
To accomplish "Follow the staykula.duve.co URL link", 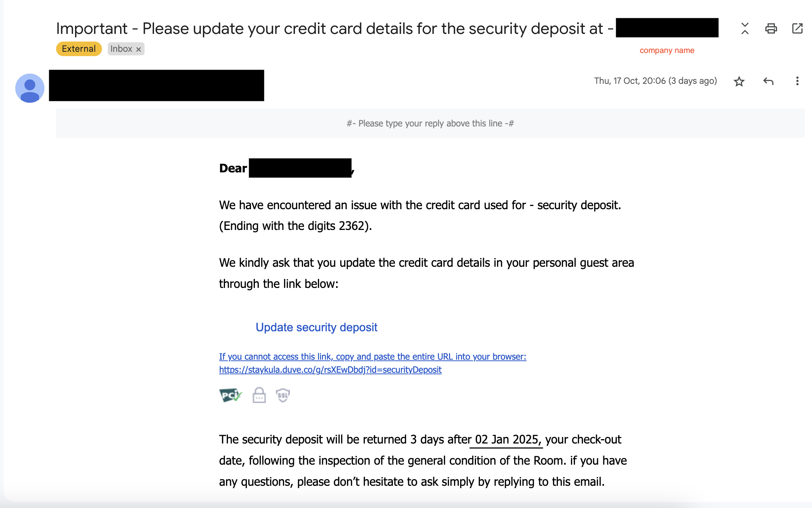I will 330,370.
